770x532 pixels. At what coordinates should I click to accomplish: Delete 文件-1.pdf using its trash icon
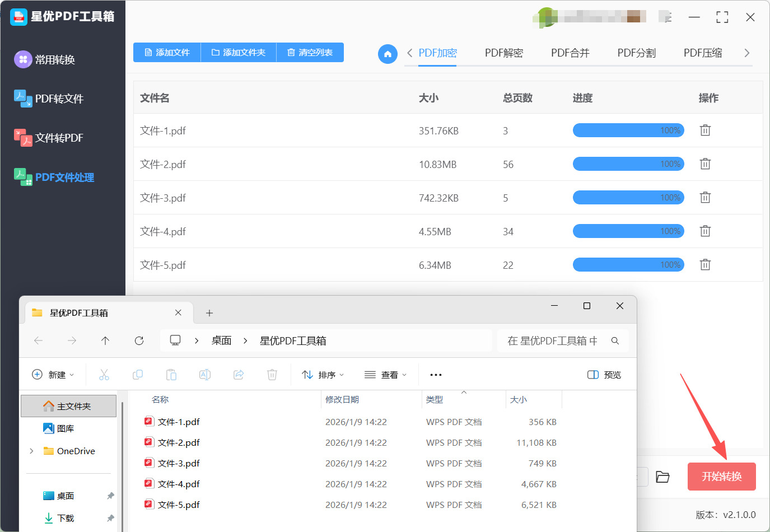[705, 130]
